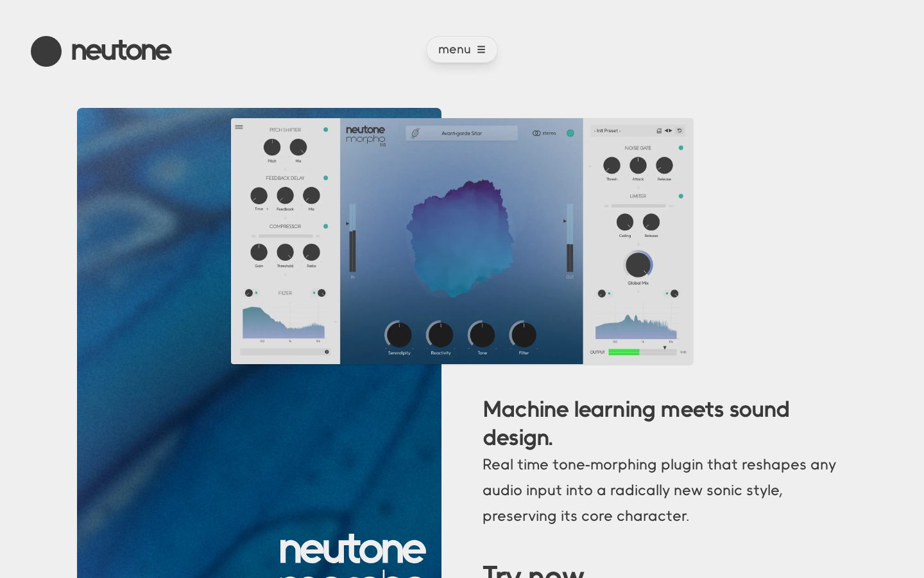Click the Feedback knob in Feedback Delay
924x578 pixels.
coord(285,195)
